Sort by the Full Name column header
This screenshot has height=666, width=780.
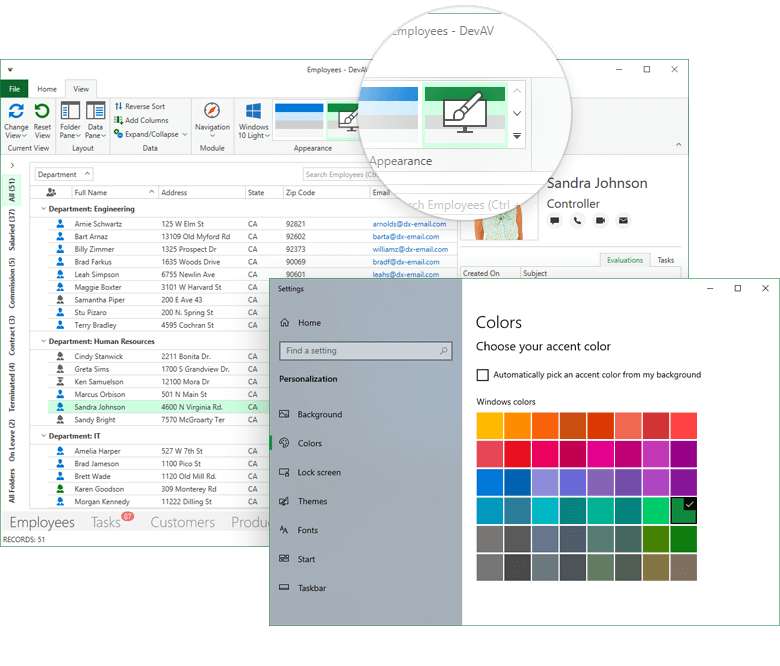click(x=114, y=192)
